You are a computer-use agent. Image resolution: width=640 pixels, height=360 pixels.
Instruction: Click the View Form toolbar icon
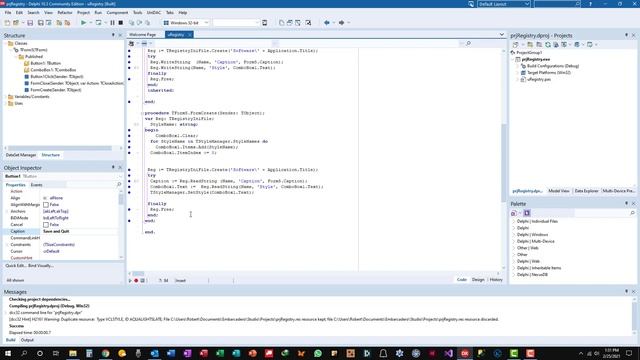click(x=290, y=23)
